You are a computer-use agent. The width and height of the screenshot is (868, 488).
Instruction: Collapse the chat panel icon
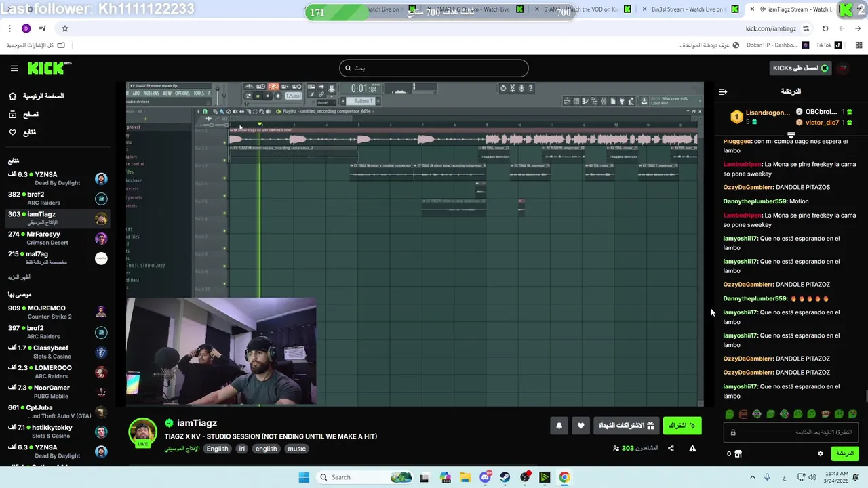723,91
